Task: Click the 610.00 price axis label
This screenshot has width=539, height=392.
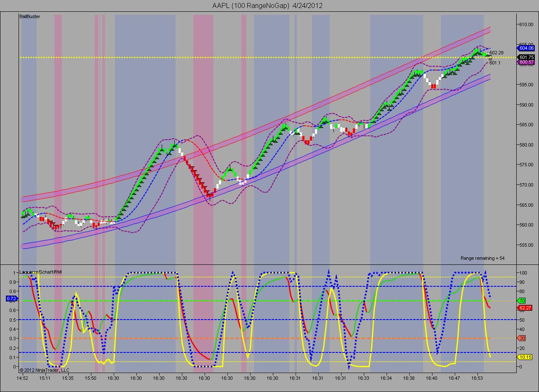Action: [x=527, y=24]
